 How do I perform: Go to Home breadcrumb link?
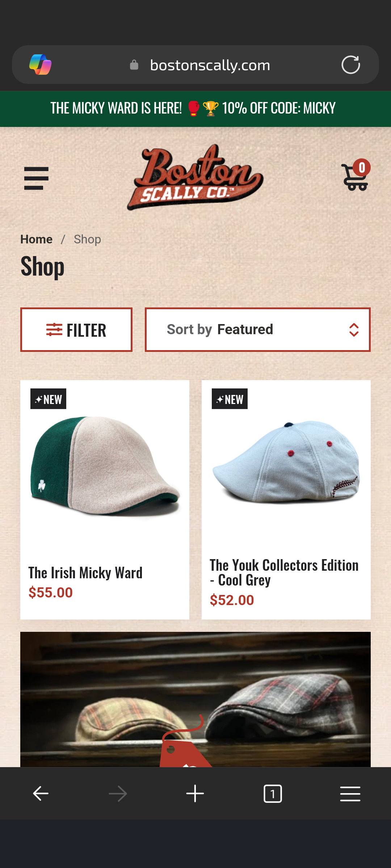tap(36, 239)
